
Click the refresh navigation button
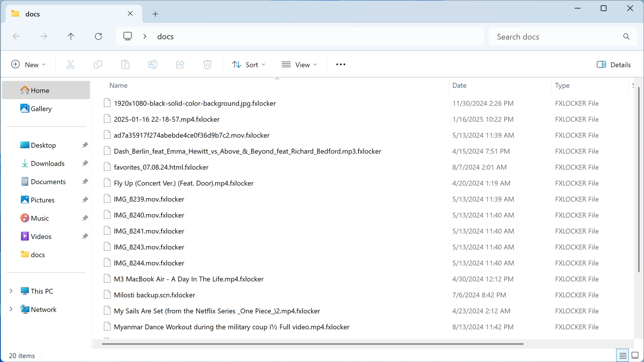coord(99,37)
